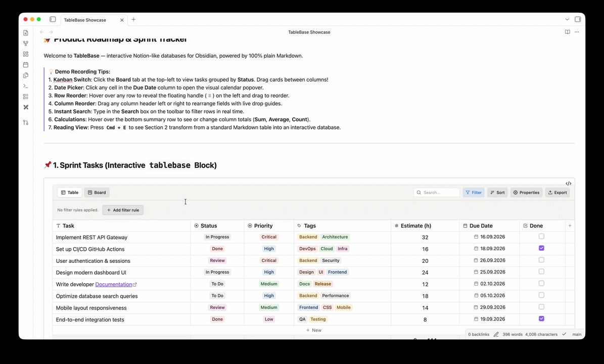Open a new tab with plus icon

133,19
